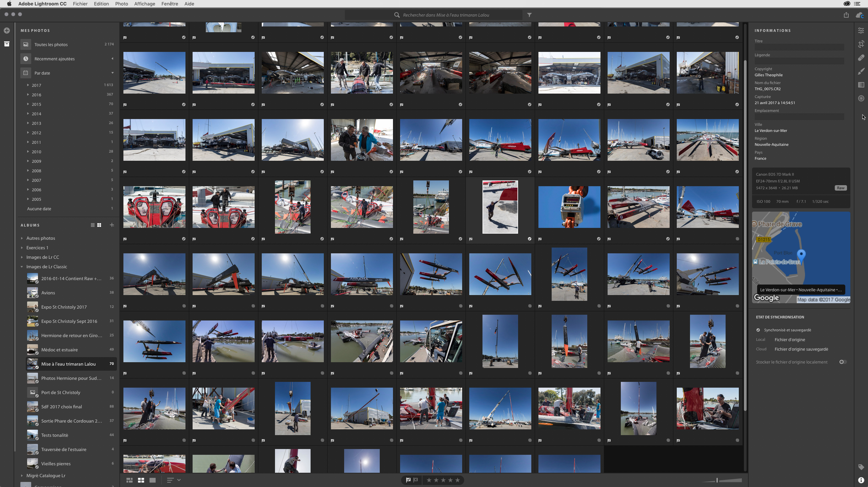Flag photo as rejected

[416, 480]
